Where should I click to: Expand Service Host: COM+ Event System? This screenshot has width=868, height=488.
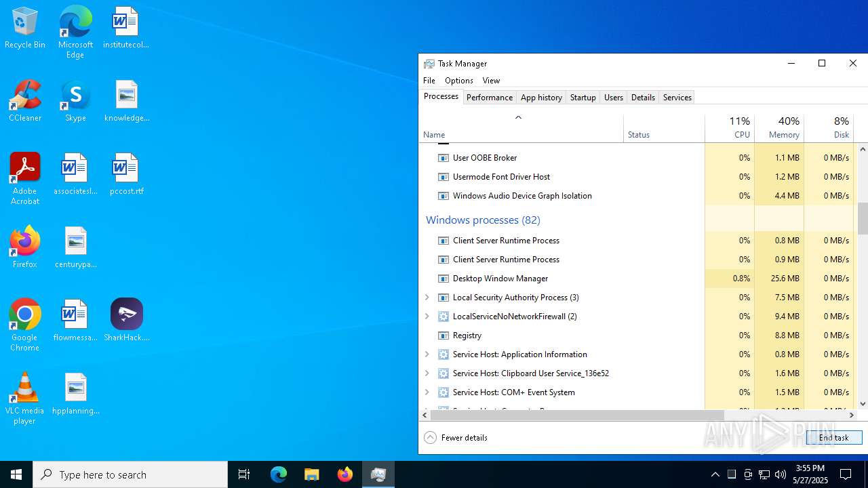point(427,392)
